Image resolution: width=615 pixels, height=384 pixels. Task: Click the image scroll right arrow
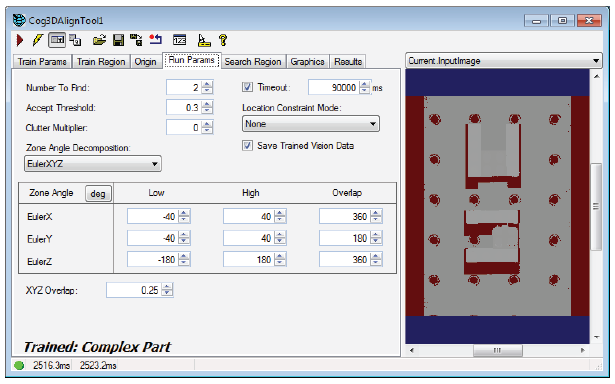[x=582, y=350]
